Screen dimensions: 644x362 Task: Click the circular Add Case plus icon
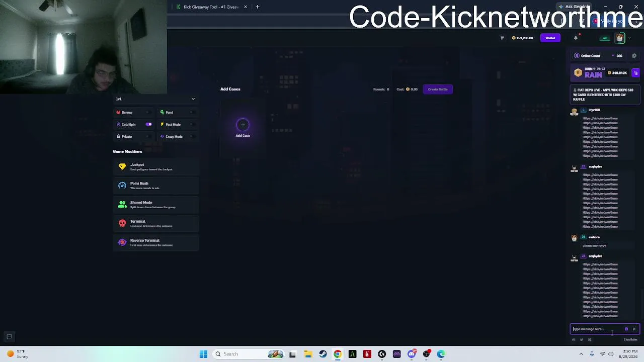click(x=243, y=125)
